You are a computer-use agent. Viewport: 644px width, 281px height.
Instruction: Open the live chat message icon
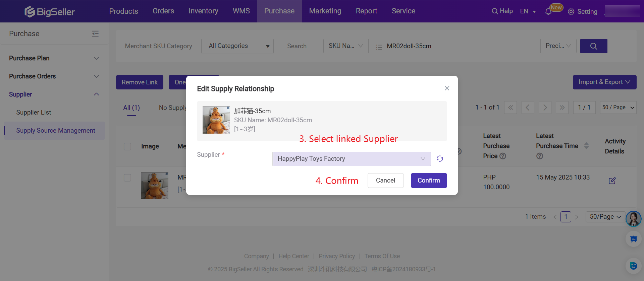point(633,239)
